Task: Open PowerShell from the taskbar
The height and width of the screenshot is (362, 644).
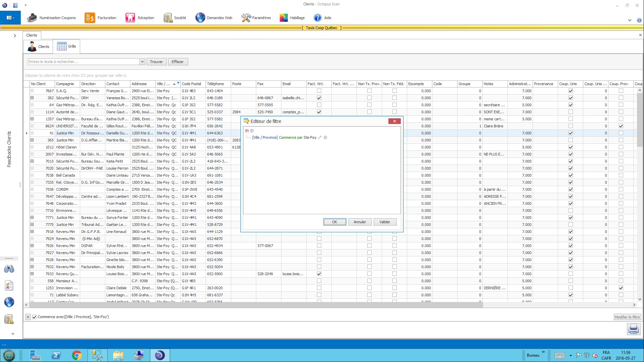Action: [x=56, y=355]
